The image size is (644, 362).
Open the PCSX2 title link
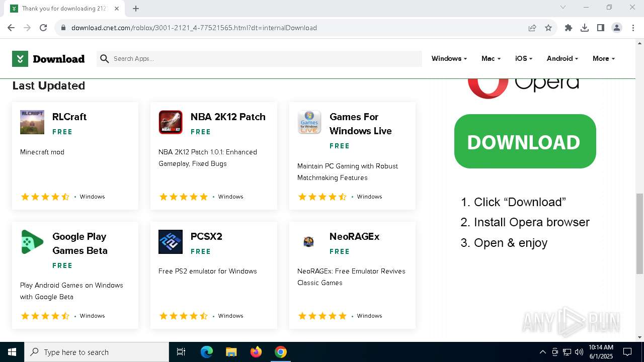click(x=206, y=236)
